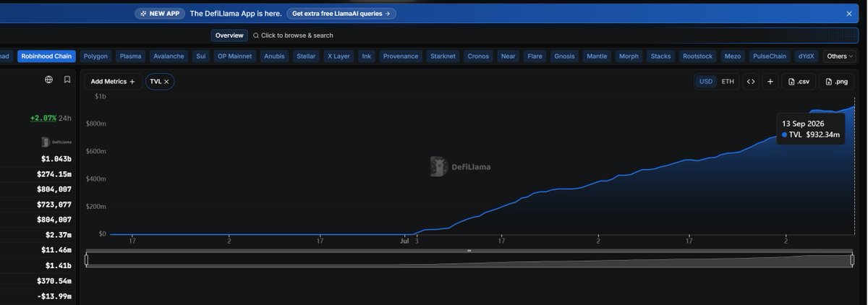This screenshot has height=305, width=868.
Task: Click the $370.54m value
Action: pos(54,280)
